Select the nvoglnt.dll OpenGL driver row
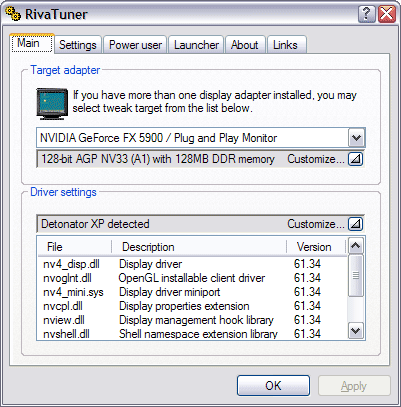The height and width of the screenshot is (407, 401). [x=193, y=278]
